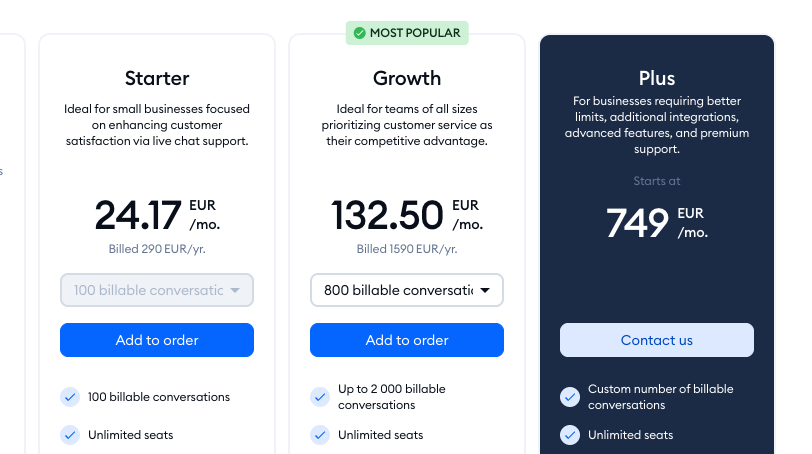Click checkmark beside Up to 2 000 billable
This screenshot has width=812, height=454.
[320, 397]
